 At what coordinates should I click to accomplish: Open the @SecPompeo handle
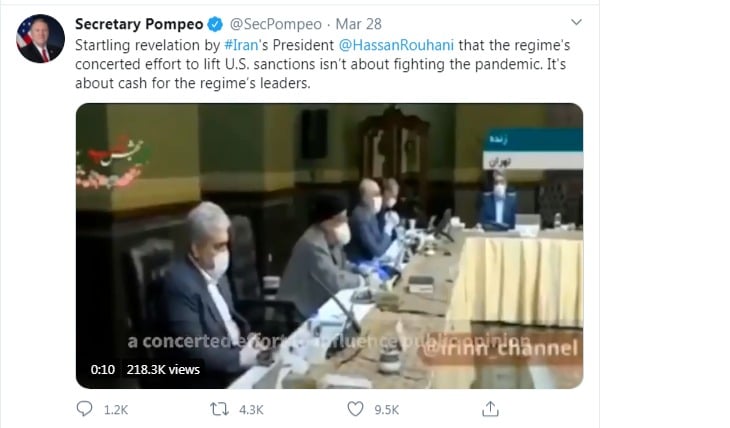tap(276, 24)
